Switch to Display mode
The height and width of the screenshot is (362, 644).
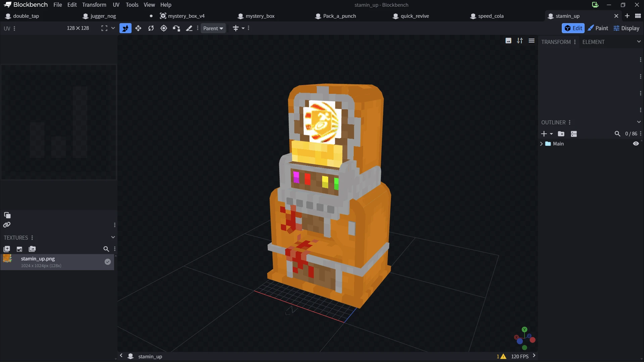[626, 28]
